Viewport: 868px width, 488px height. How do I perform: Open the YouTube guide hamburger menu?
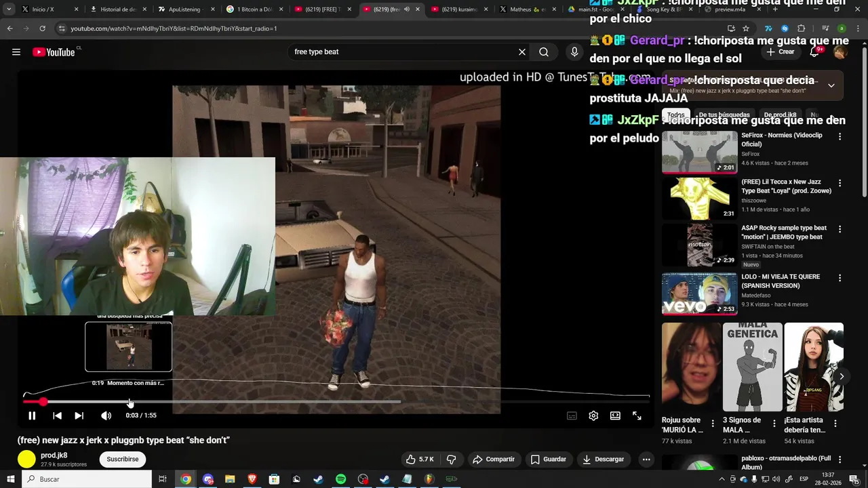coord(16,52)
